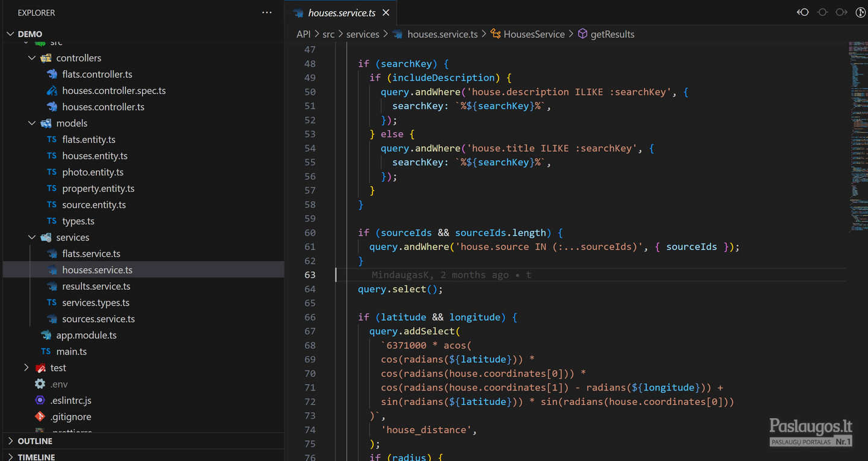Screen dimensions: 868x461
Task: Click file icon in houses.service.ts breadcrumb
Action: tap(398, 34)
